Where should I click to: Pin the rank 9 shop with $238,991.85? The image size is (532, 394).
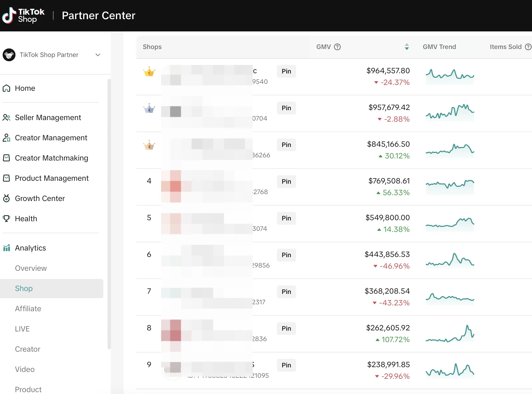coord(287,365)
